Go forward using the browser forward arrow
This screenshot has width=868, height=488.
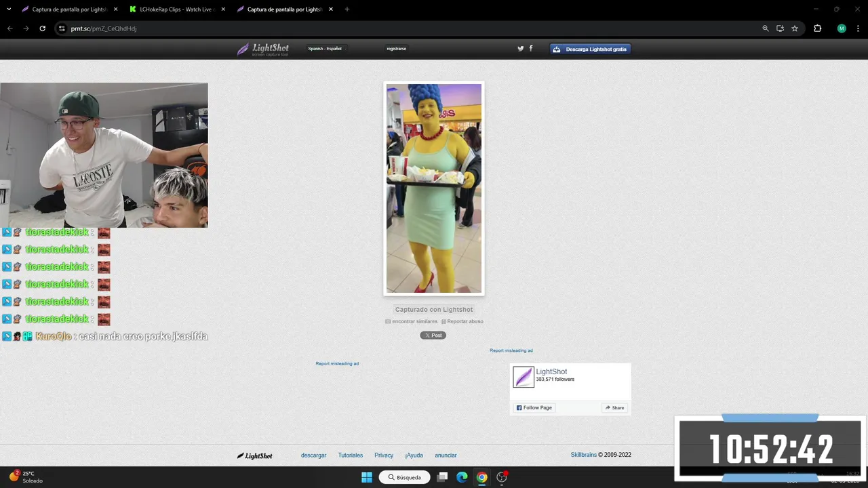coord(26,28)
